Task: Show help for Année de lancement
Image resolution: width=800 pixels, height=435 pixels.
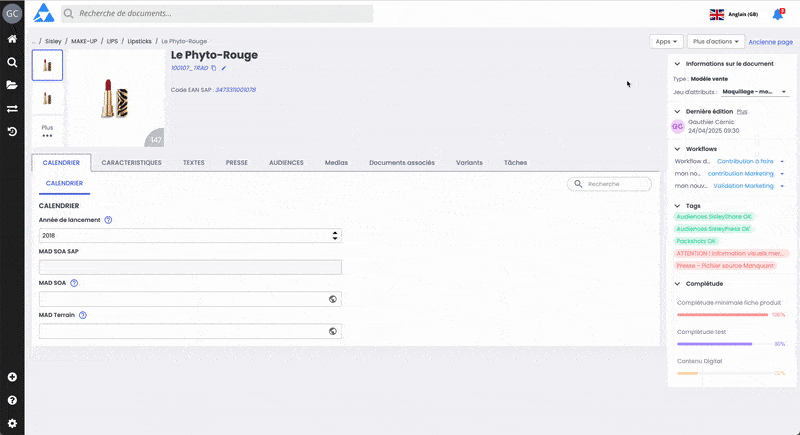Action: (x=108, y=220)
